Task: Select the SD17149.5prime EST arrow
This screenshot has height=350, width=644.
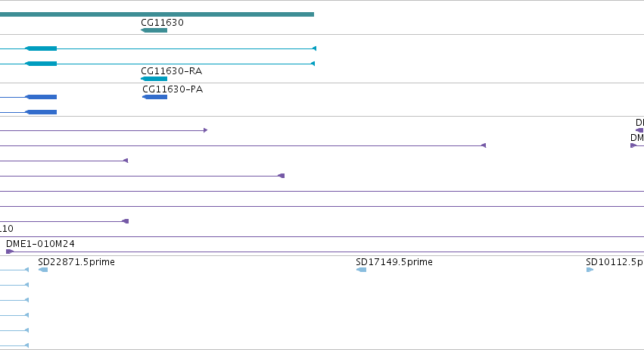Action: [x=362, y=270]
